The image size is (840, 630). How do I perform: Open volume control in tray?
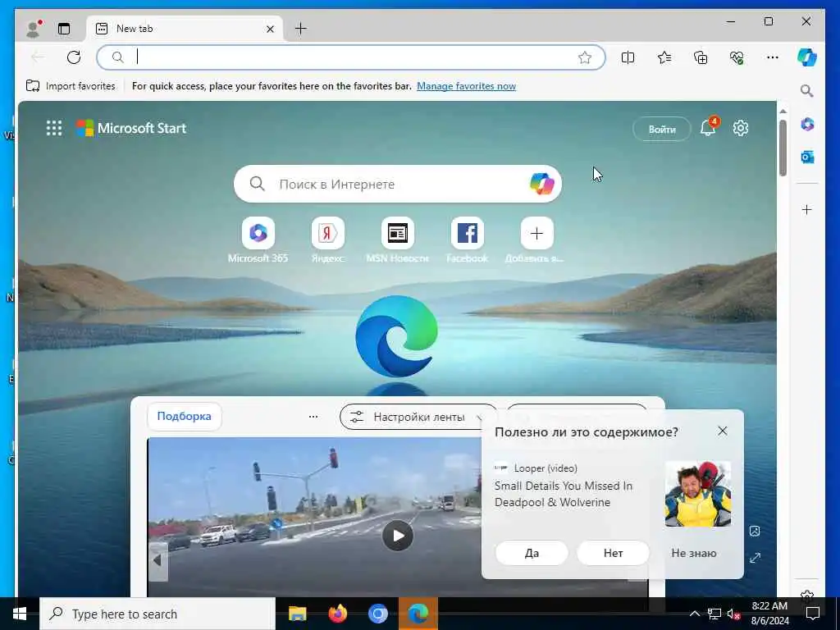point(734,614)
